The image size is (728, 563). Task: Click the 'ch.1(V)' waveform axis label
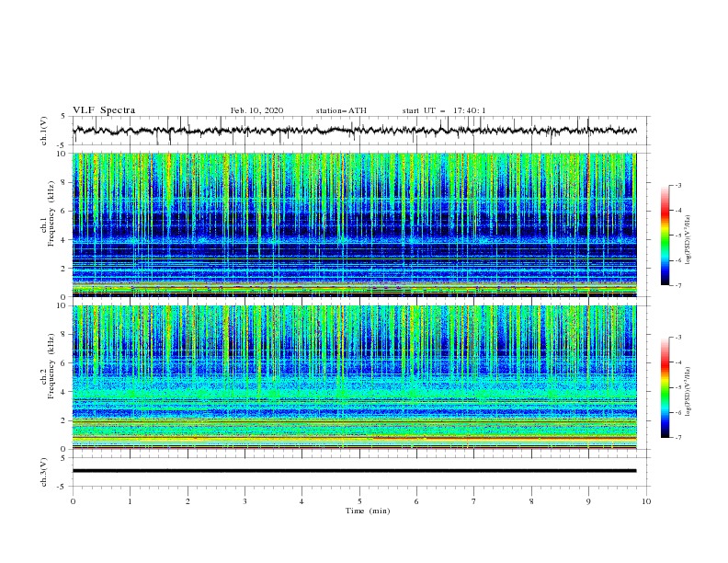[44, 131]
